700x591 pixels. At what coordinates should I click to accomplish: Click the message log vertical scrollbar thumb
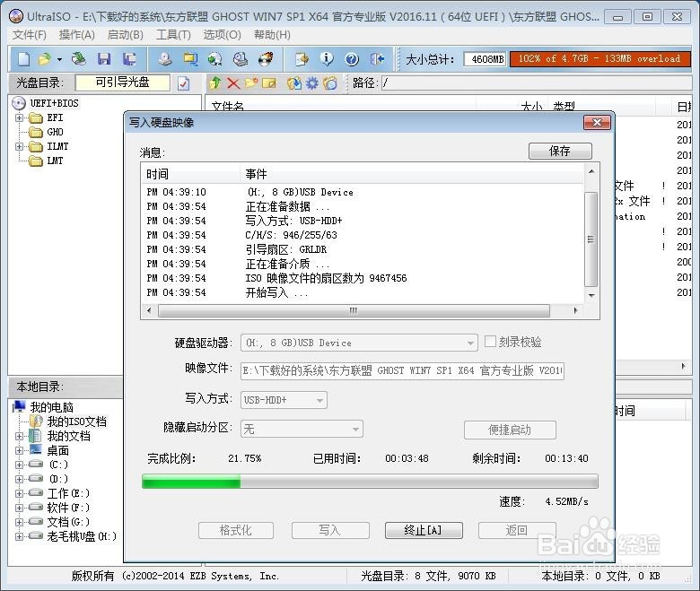point(591,239)
